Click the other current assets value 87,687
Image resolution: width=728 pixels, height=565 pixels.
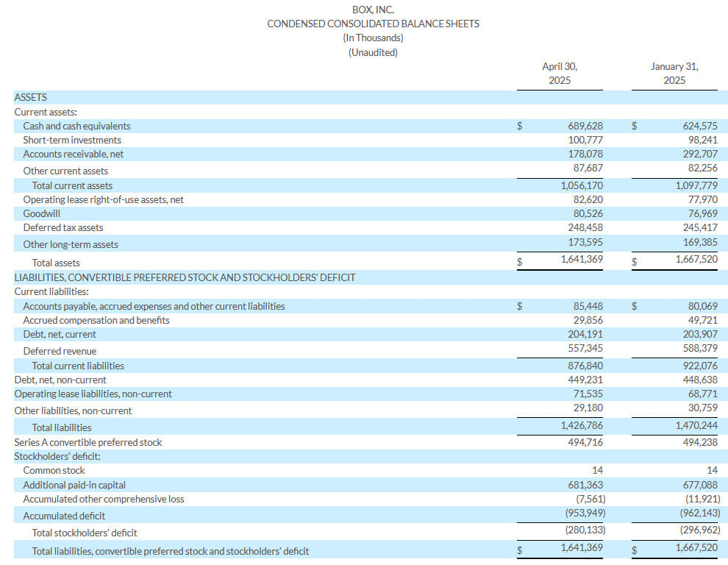tap(588, 168)
